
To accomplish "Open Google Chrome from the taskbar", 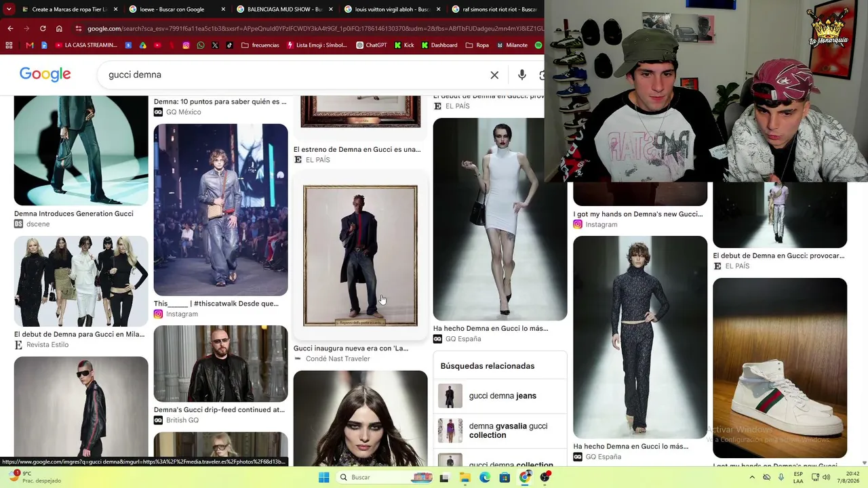I will (525, 477).
